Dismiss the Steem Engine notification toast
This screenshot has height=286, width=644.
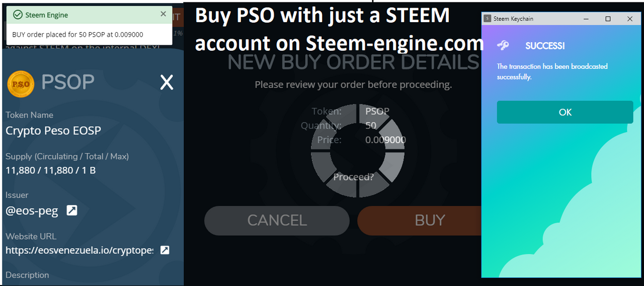coord(163,15)
